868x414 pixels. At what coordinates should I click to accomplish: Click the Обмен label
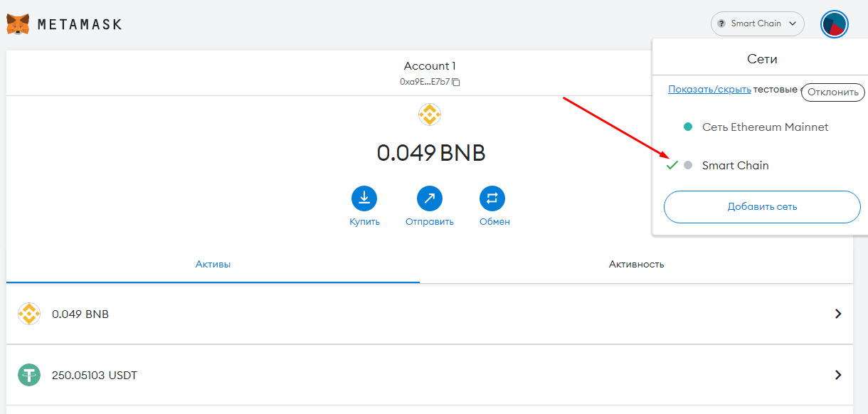(x=494, y=222)
